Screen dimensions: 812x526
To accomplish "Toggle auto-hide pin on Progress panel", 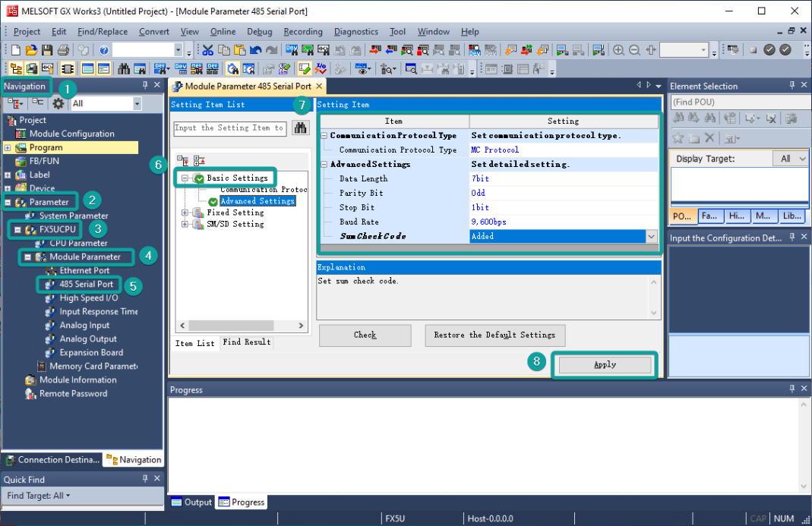I will pyautogui.click(x=791, y=389).
